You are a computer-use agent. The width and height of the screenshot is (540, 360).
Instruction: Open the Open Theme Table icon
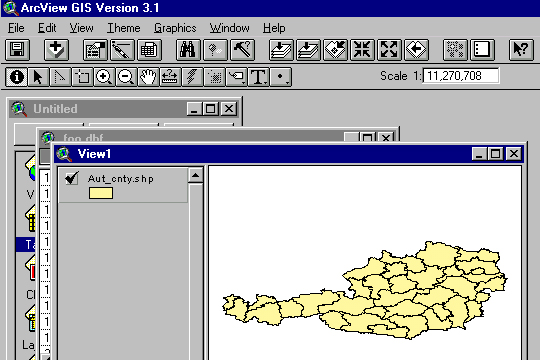(x=149, y=50)
